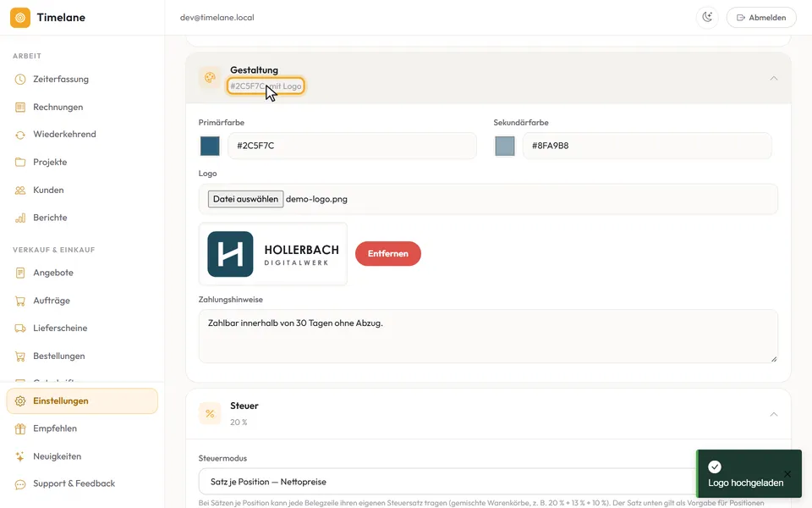812x508 pixels.
Task: Click the success checkmark in the toast
Action: (715, 467)
